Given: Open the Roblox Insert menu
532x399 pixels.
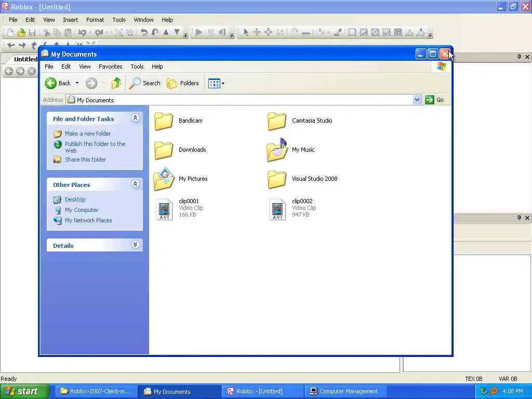Looking at the screenshot, I should coord(70,20).
